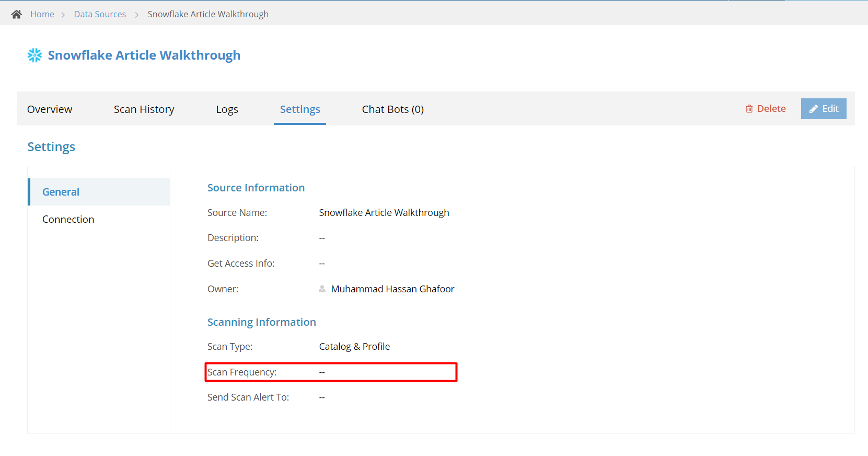
Task: Click the Source Information heading
Action: pos(256,188)
